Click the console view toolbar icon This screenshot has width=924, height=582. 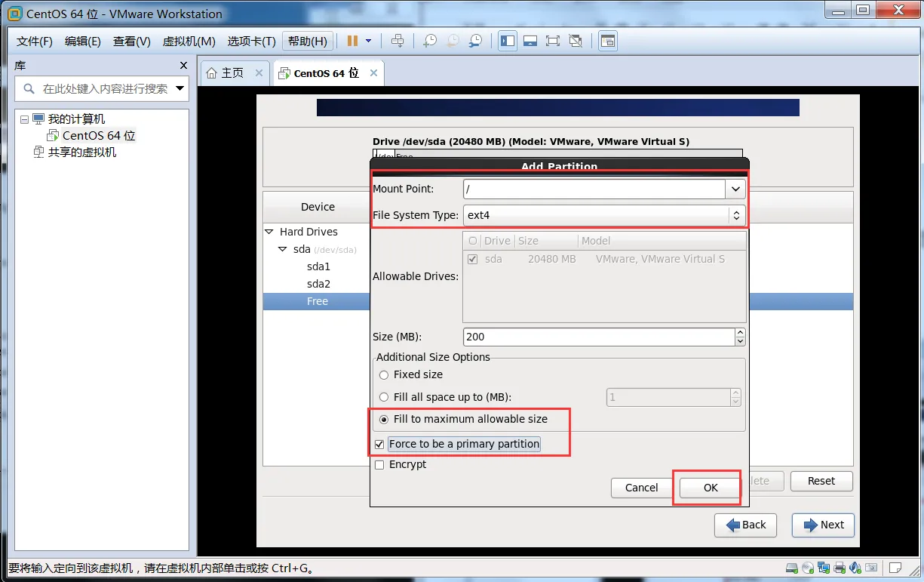[x=608, y=41]
